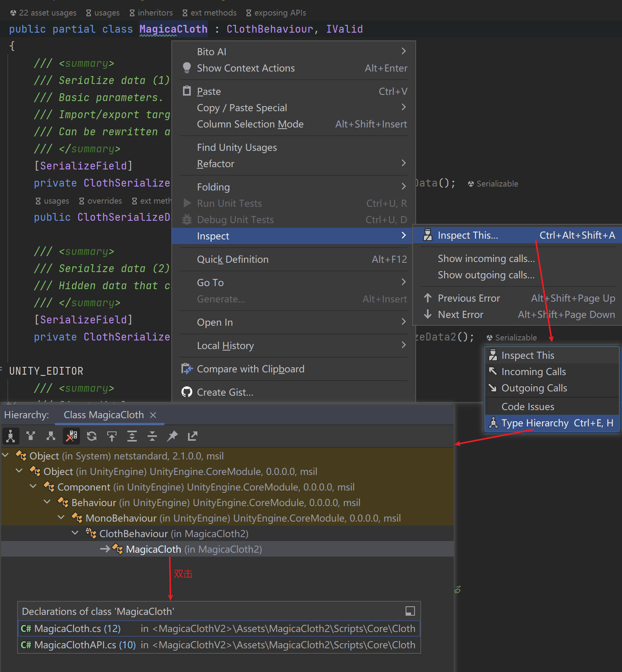Viewport: 622px width, 672px height.
Task: Choose Column Selection Mode
Action: click(294, 124)
